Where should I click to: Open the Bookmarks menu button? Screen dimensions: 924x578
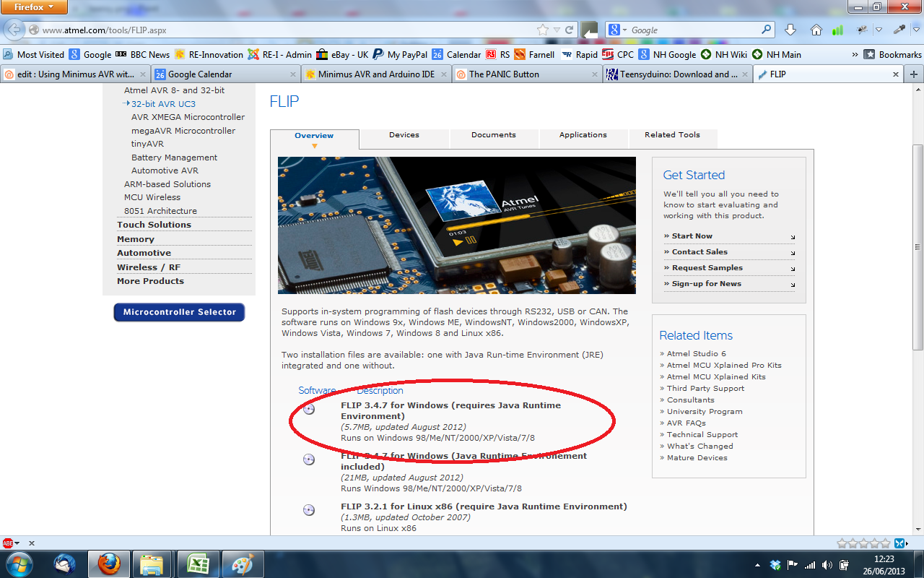tap(892, 54)
